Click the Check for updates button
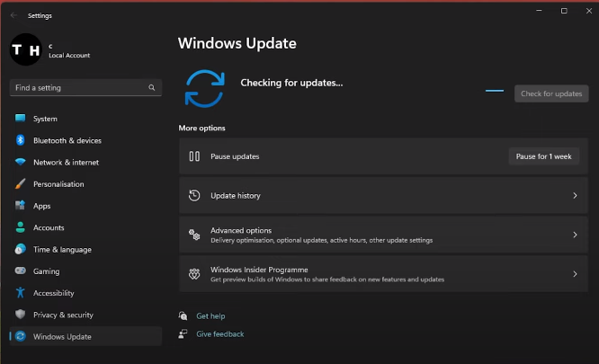This screenshot has height=364, width=599. point(551,93)
